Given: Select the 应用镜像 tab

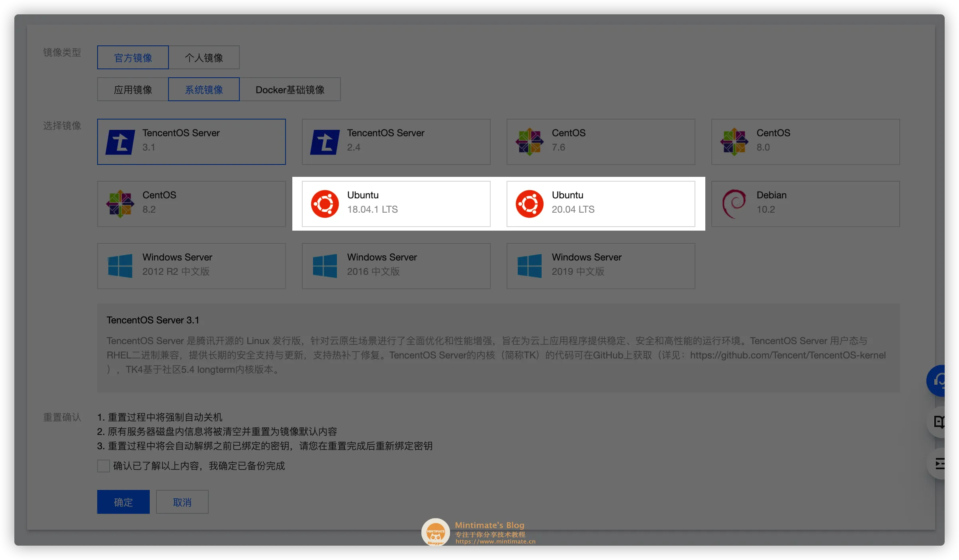Looking at the screenshot, I should (x=133, y=89).
